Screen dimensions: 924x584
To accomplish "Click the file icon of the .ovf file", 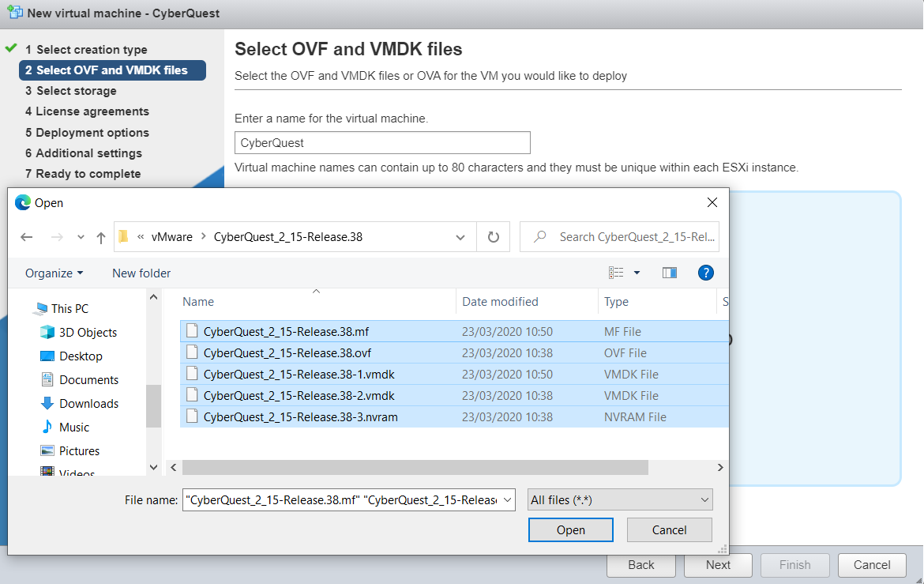I will pyautogui.click(x=192, y=352).
